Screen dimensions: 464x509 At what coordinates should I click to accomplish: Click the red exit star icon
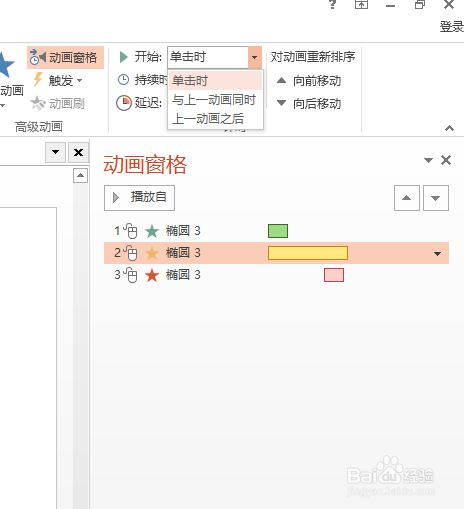152,275
